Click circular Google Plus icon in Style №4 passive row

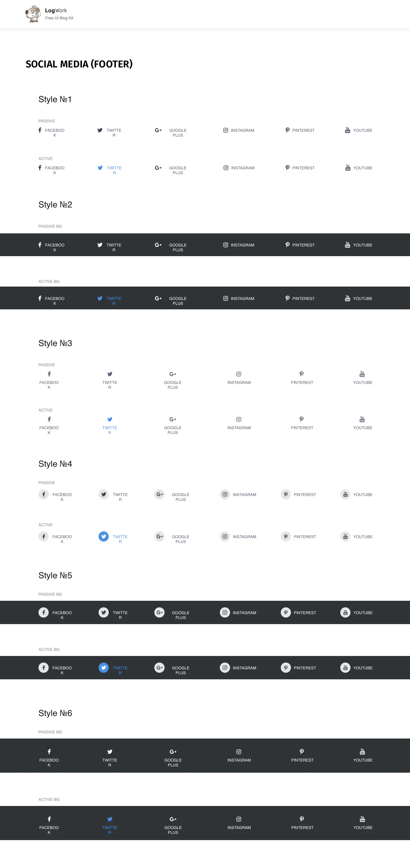coord(159,494)
